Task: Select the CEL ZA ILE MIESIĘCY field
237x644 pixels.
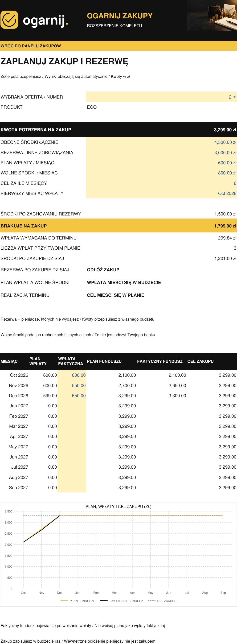Action: pyautogui.click(x=161, y=183)
